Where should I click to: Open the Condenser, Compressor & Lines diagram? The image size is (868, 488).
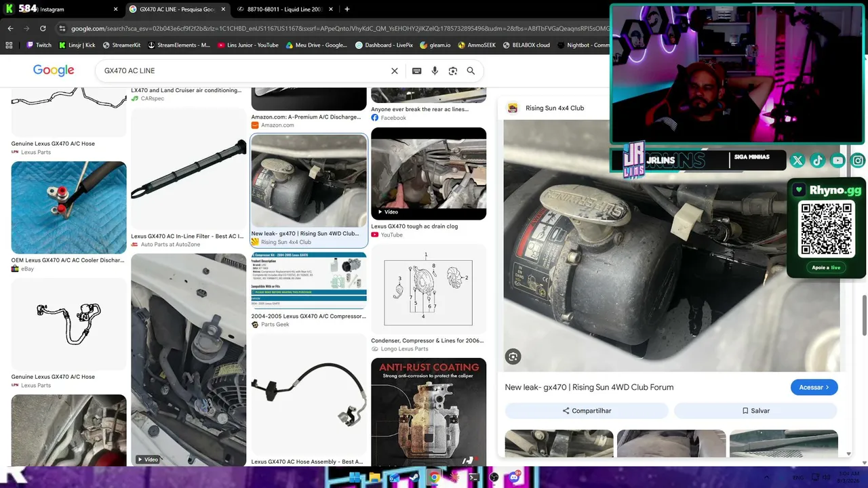click(x=429, y=289)
